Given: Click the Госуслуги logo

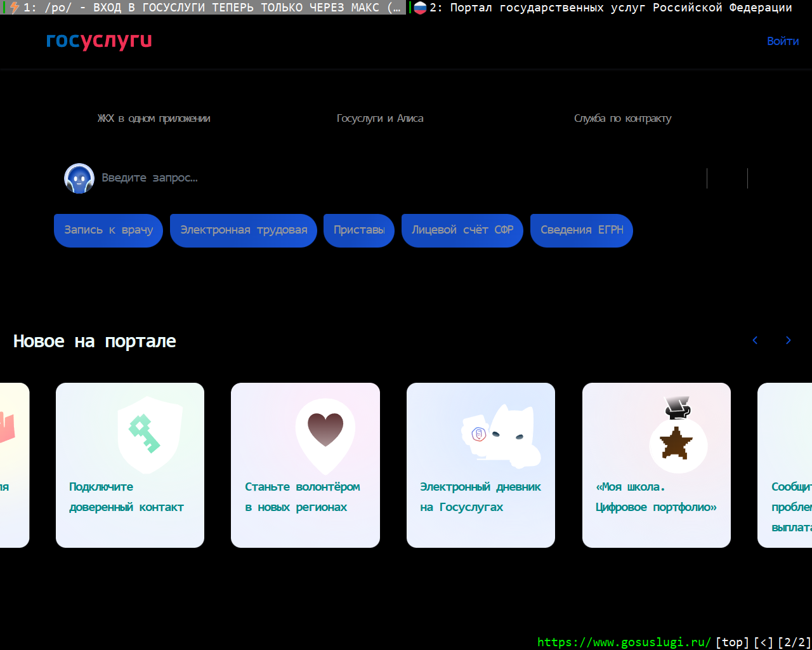Looking at the screenshot, I should point(99,41).
